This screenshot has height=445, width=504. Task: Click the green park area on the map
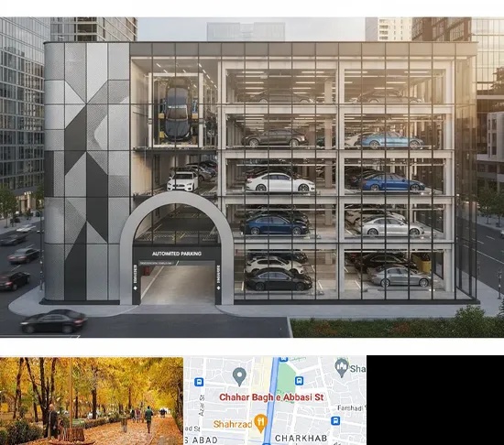point(287,378)
